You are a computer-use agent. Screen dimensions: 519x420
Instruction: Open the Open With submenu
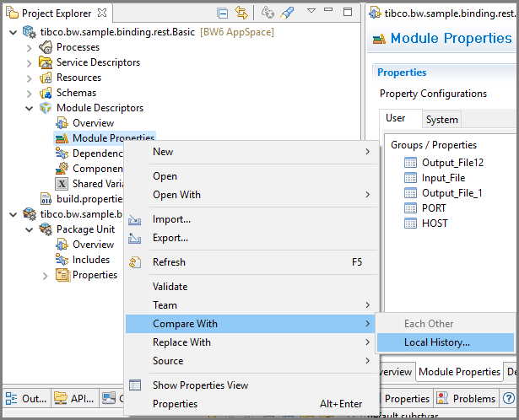[x=251, y=195]
